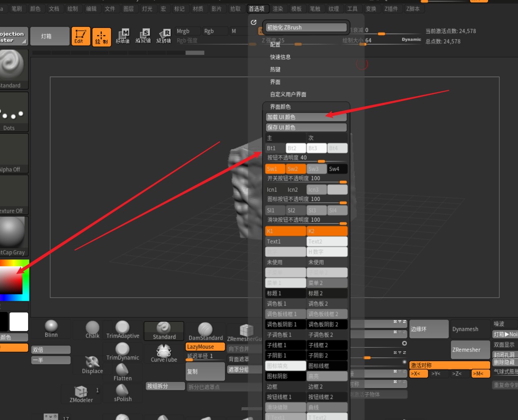Screen dimensions: 518x420
Task: Click the 移动轴 (Move) gizmo icon
Action: click(123, 36)
